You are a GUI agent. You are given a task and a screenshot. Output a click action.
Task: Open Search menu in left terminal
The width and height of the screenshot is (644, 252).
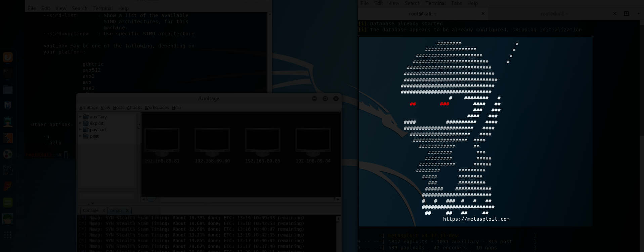tap(80, 8)
